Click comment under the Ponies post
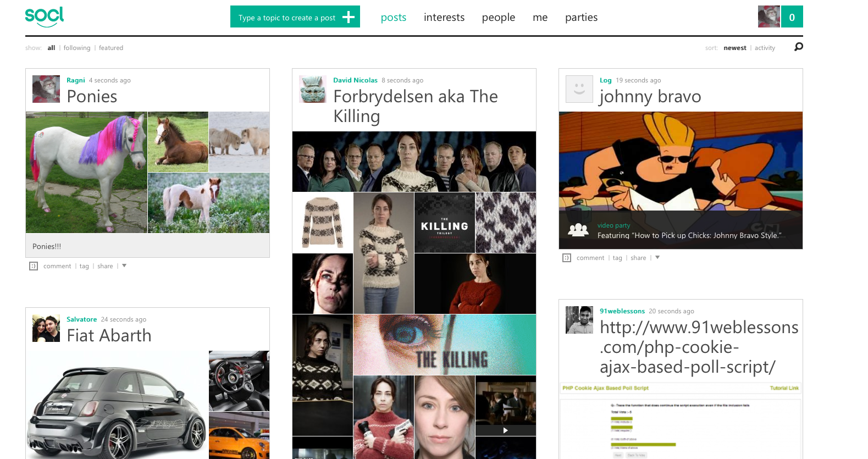868x459 pixels. point(57,266)
